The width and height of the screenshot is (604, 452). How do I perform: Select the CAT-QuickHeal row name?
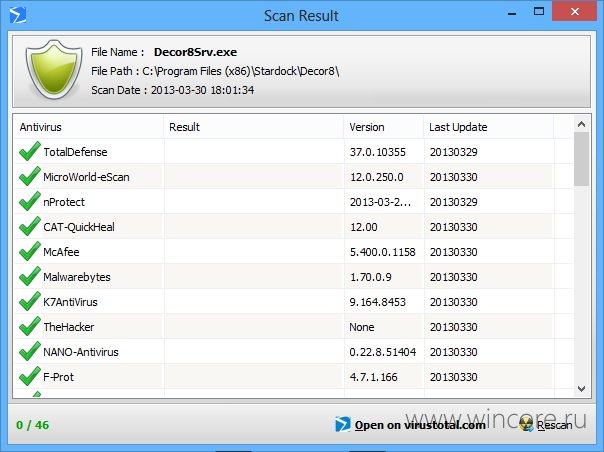(79, 227)
